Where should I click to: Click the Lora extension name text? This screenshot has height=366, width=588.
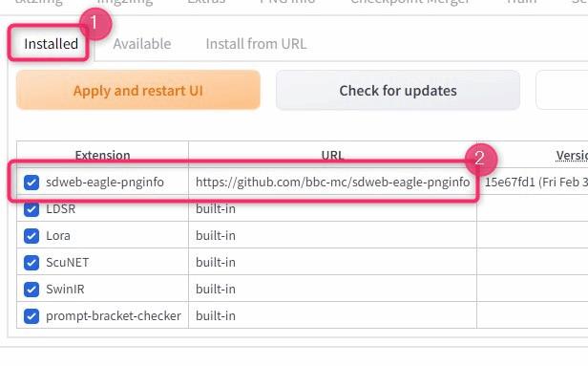58,236
